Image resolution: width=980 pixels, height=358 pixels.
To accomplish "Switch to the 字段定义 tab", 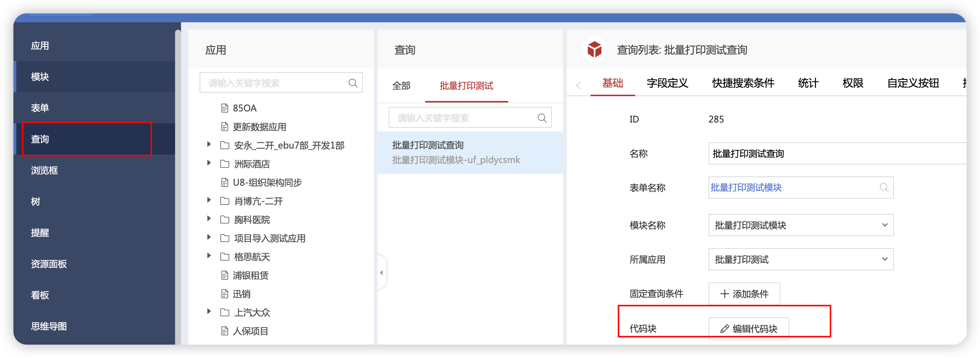I will tap(667, 83).
